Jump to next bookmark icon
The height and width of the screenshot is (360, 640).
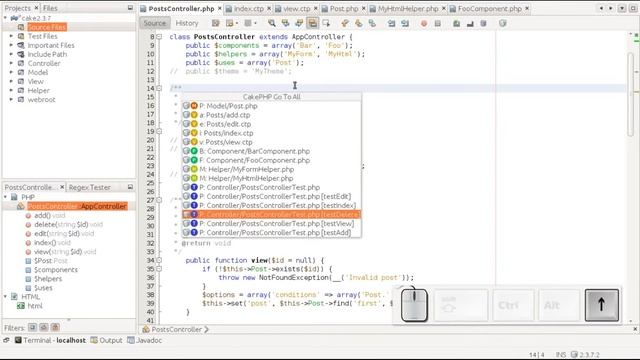click(358, 23)
